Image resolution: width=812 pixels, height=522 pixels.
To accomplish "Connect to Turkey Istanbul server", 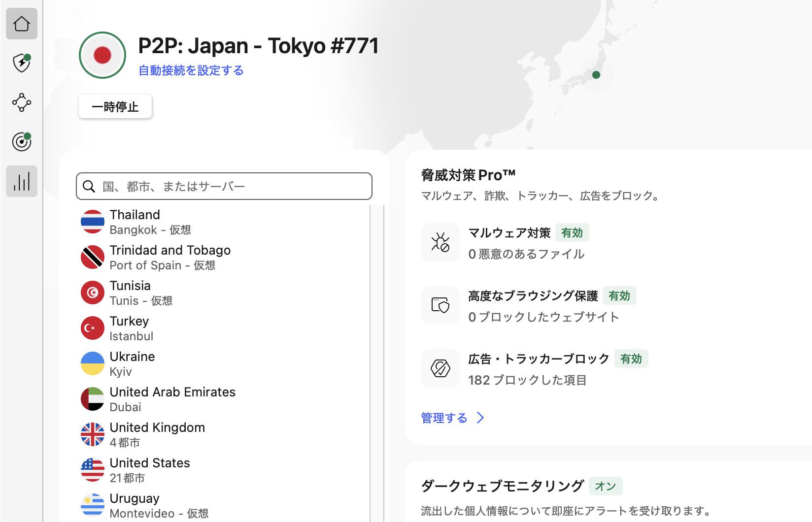I will (x=129, y=328).
